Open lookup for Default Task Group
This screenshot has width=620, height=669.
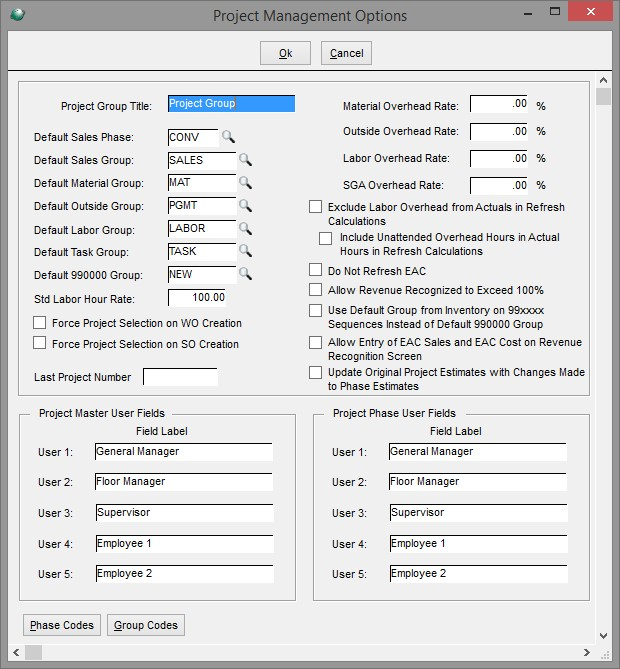[x=245, y=251]
